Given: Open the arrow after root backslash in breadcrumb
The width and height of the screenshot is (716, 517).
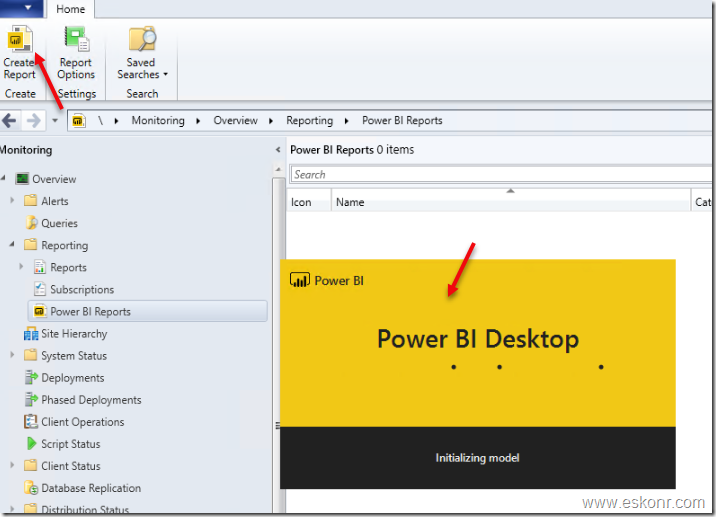Looking at the screenshot, I should point(116,121).
